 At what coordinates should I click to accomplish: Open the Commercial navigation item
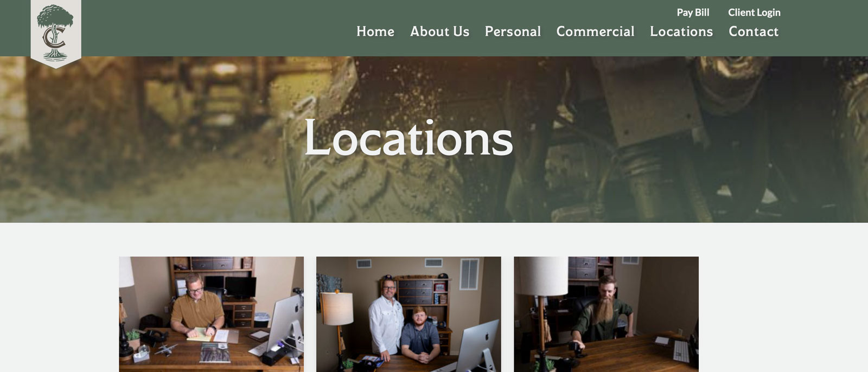[595, 31]
